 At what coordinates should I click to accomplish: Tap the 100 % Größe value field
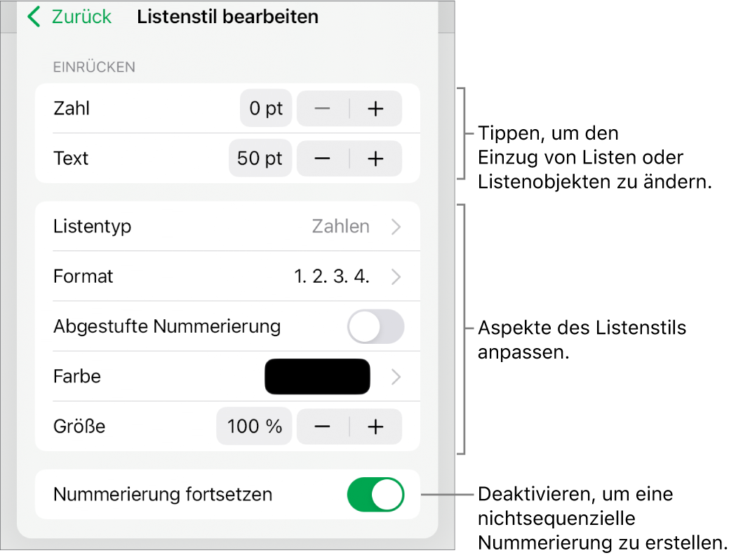click(255, 427)
